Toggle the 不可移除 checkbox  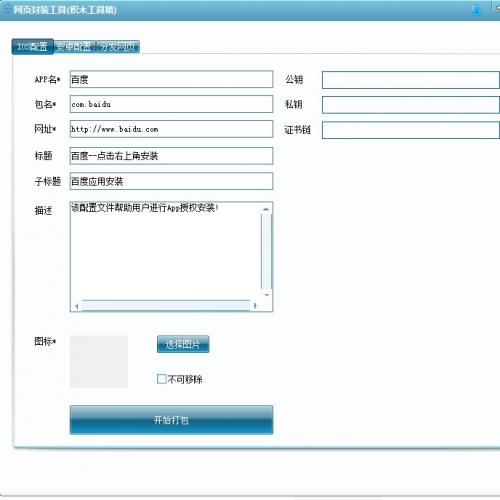pyautogui.click(x=162, y=379)
